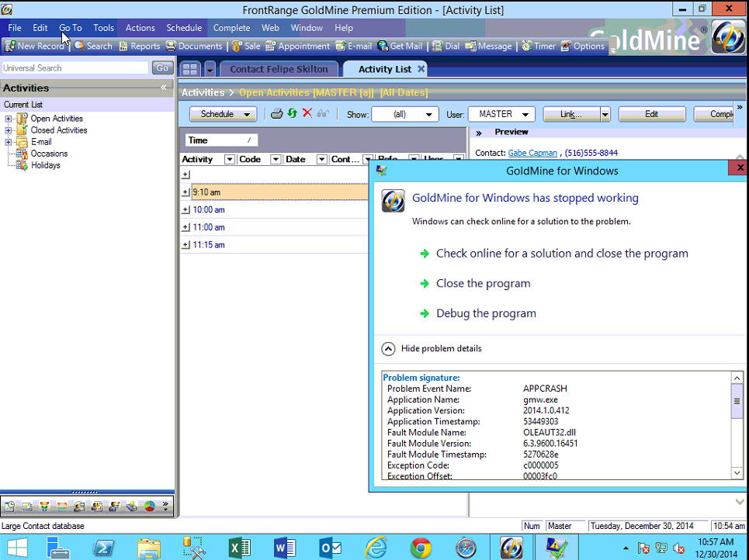749x560 pixels.
Task: Open Google Chrome from the taskbar
Action: [421, 548]
